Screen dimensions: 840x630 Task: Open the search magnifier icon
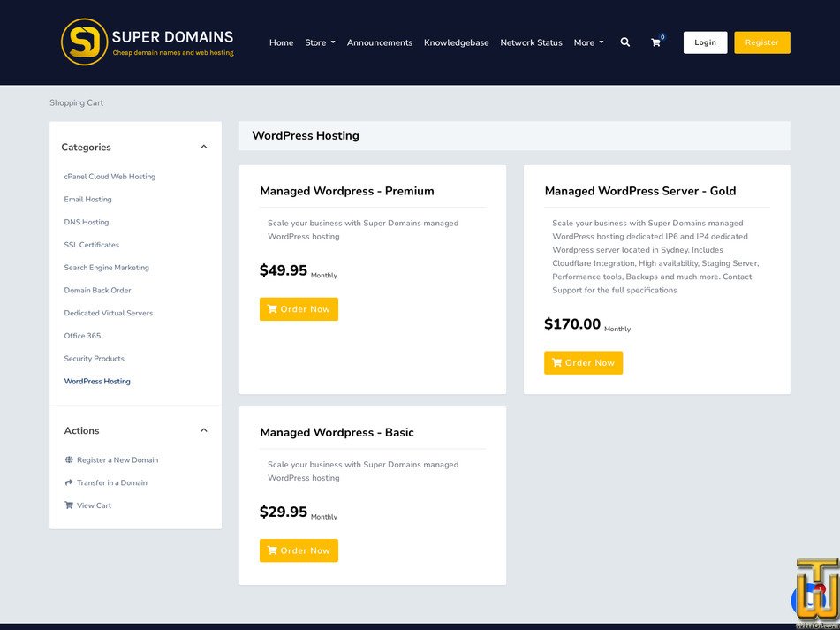[x=624, y=42]
